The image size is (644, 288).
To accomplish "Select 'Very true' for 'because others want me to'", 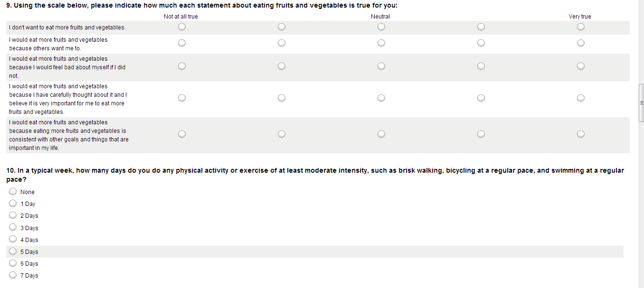I will (x=580, y=43).
